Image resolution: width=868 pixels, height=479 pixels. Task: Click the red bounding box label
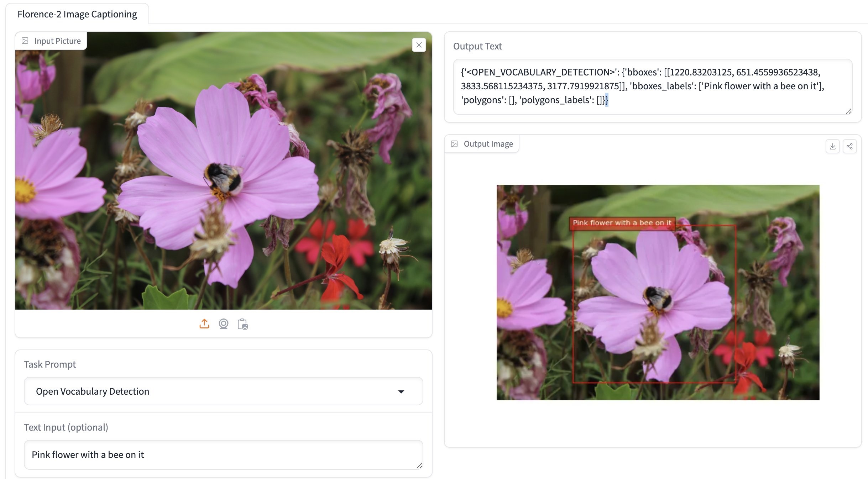coord(622,223)
